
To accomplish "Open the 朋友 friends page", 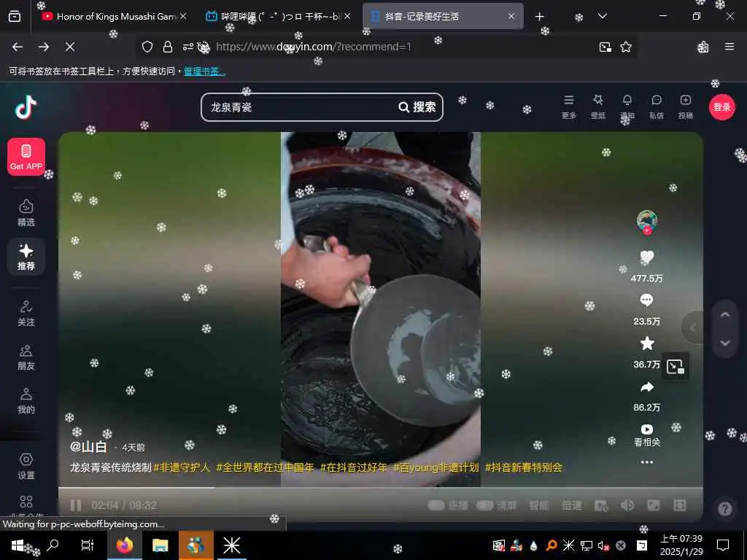I will pyautogui.click(x=26, y=357).
